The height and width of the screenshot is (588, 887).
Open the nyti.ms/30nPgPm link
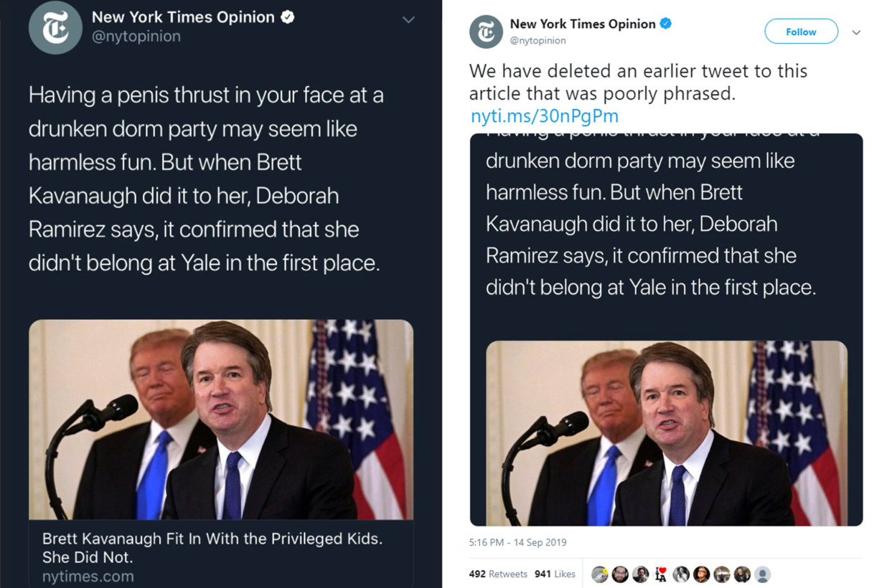[545, 116]
